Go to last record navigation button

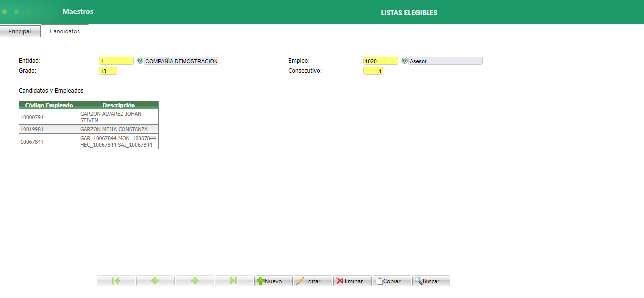tap(234, 281)
